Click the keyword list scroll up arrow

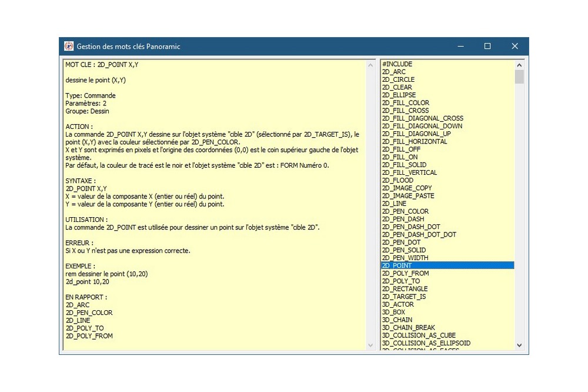point(519,65)
